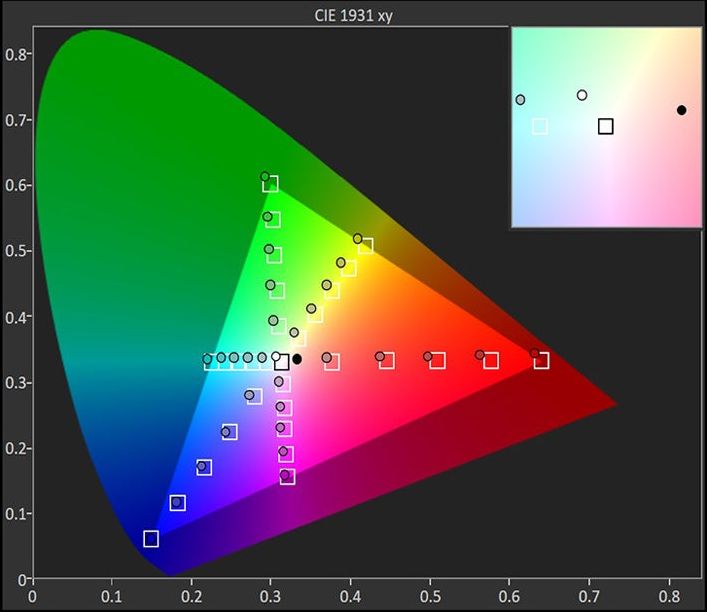Click the outermost yellow measured circle
Viewport: 707px width, 612px height.
click(x=358, y=238)
